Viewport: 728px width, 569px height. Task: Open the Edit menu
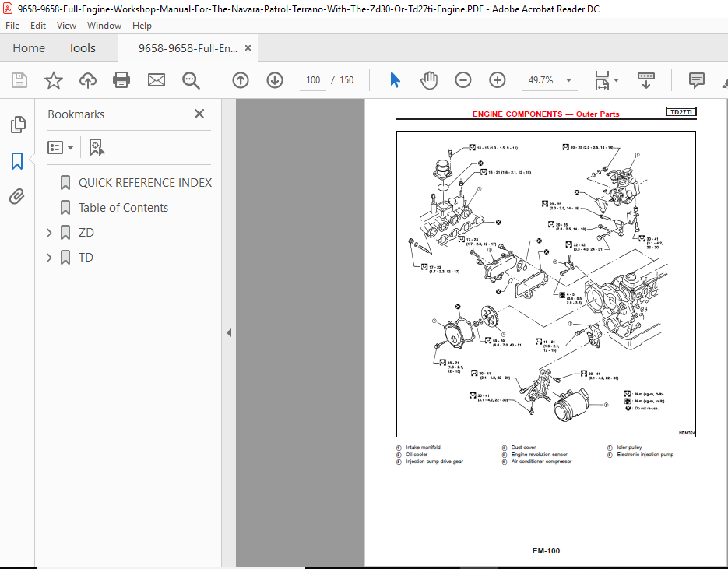coord(38,26)
